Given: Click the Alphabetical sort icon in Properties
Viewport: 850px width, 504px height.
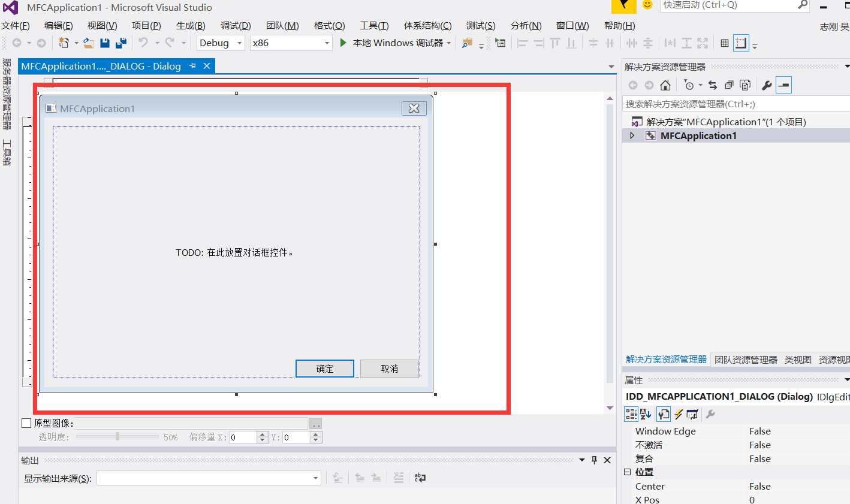Looking at the screenshot, I should [646, 414].
